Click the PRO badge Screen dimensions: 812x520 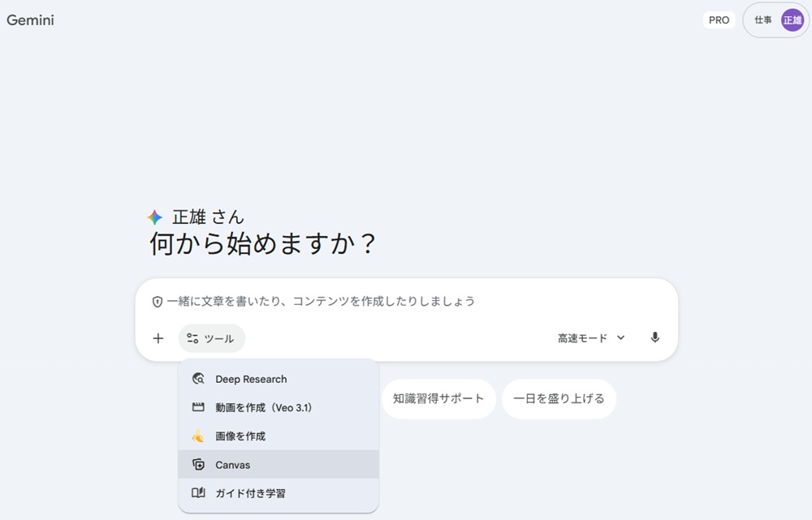719,19
